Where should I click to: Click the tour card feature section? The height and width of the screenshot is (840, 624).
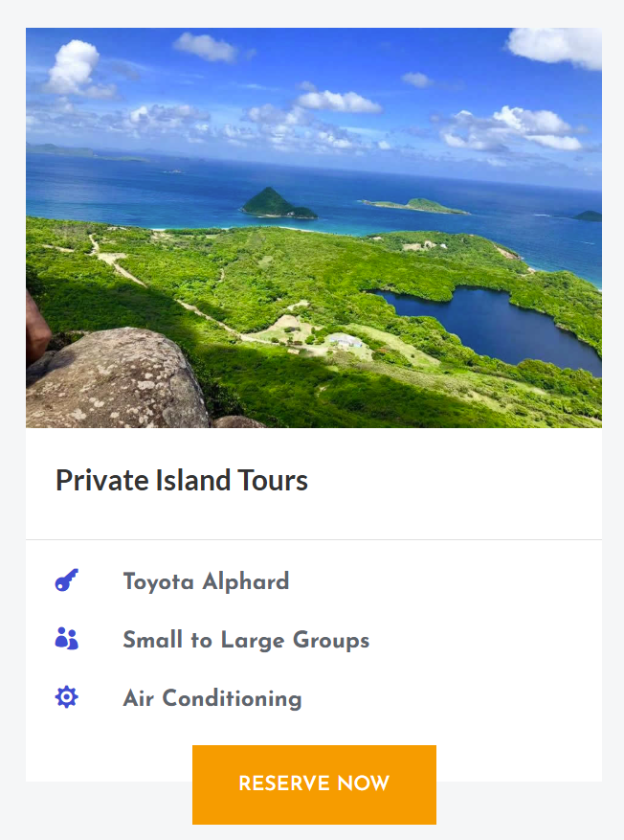[313, 639]
